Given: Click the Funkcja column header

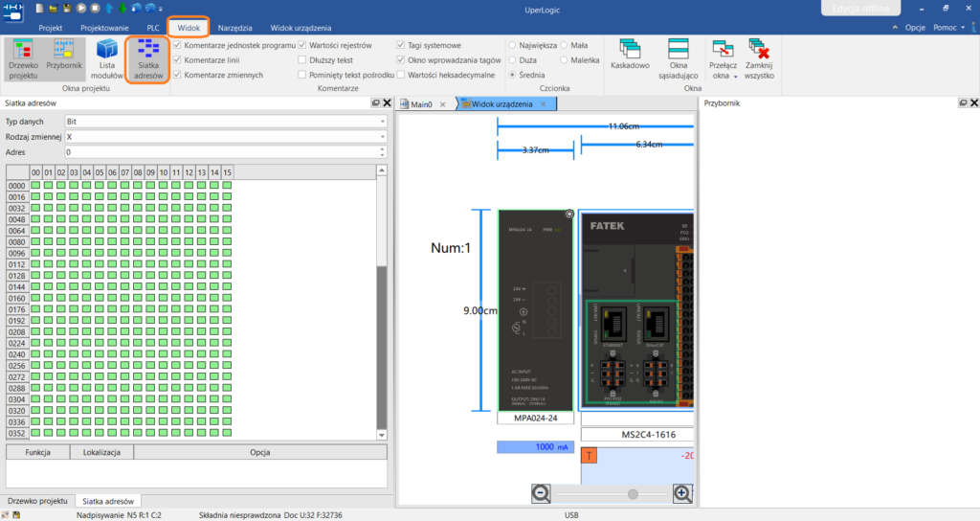Looking at the screenshot, I should pyautogui.click(x=38, y=452).
